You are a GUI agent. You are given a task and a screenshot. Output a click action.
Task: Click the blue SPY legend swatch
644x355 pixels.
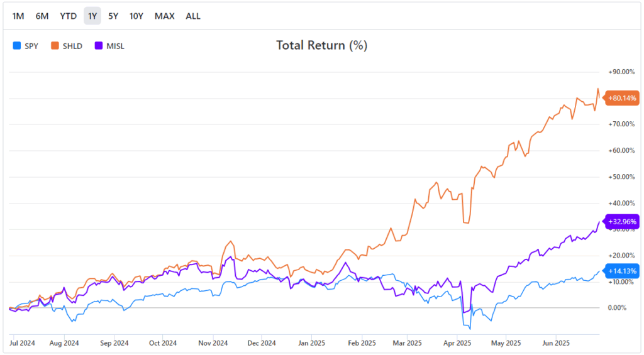17,46
